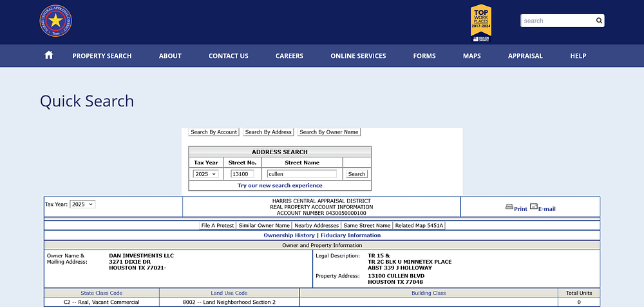Click Search By Owner Name button

329,132
